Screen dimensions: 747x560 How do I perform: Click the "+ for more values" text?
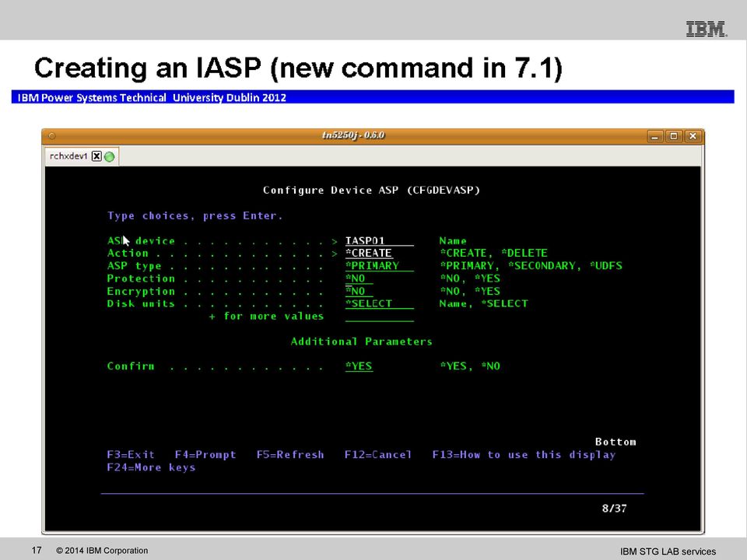[x=266, y=317]
